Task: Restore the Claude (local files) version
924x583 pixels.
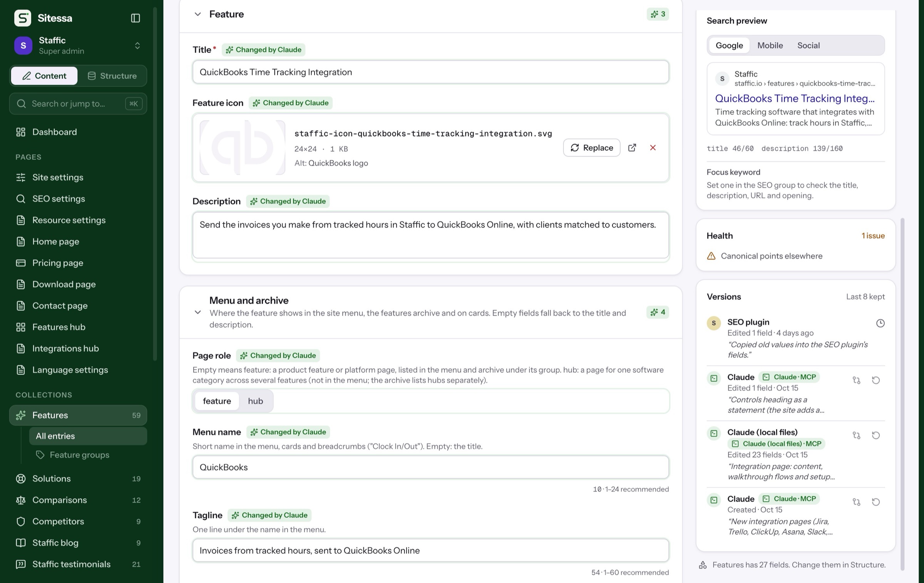Action: [x=875, y=435]
